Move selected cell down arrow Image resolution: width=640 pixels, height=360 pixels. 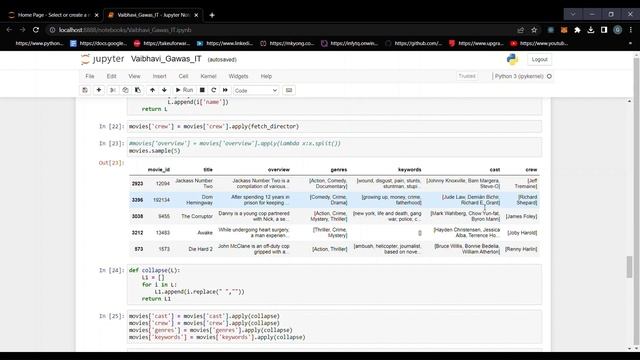click(x=164, y=90)
